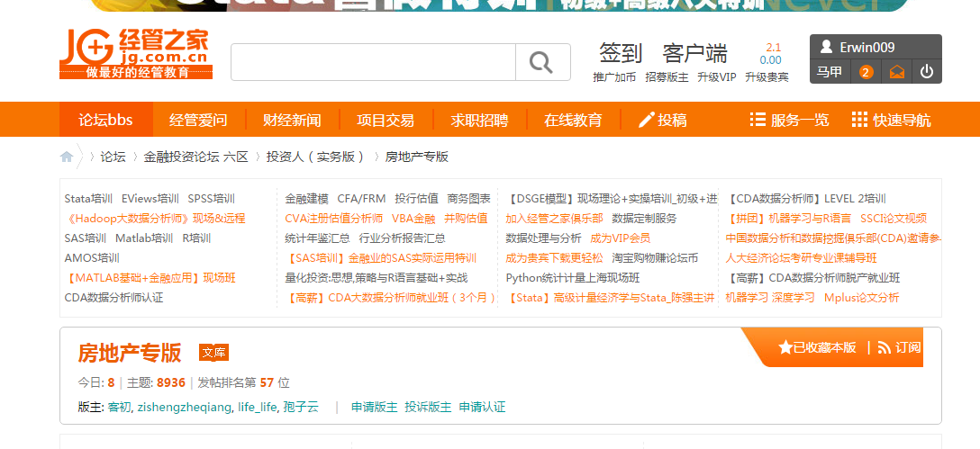Click 申请版主 link
The width and height of the screenshot is (980, 449).
tap(375, 408)
